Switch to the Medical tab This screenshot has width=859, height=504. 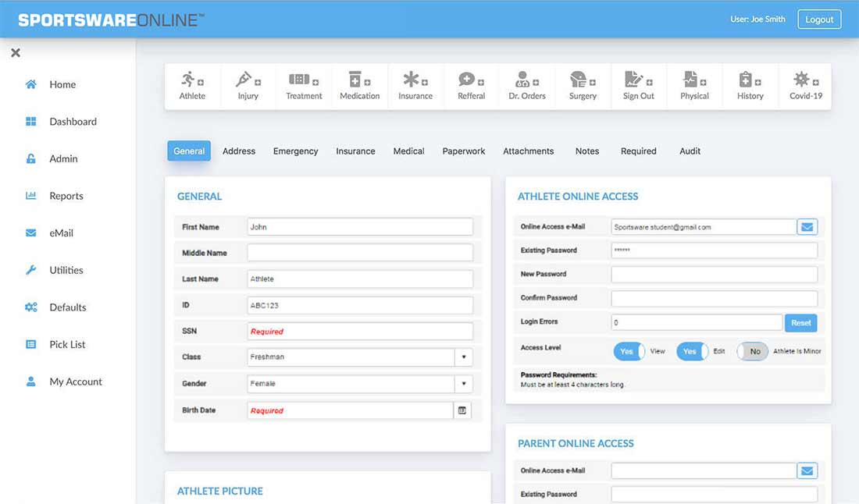point(408,151)
